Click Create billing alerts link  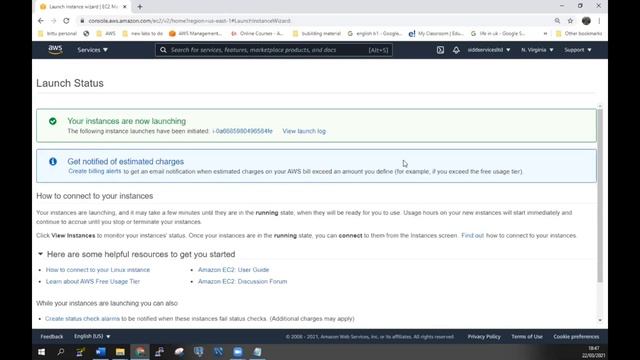[95, 171]
